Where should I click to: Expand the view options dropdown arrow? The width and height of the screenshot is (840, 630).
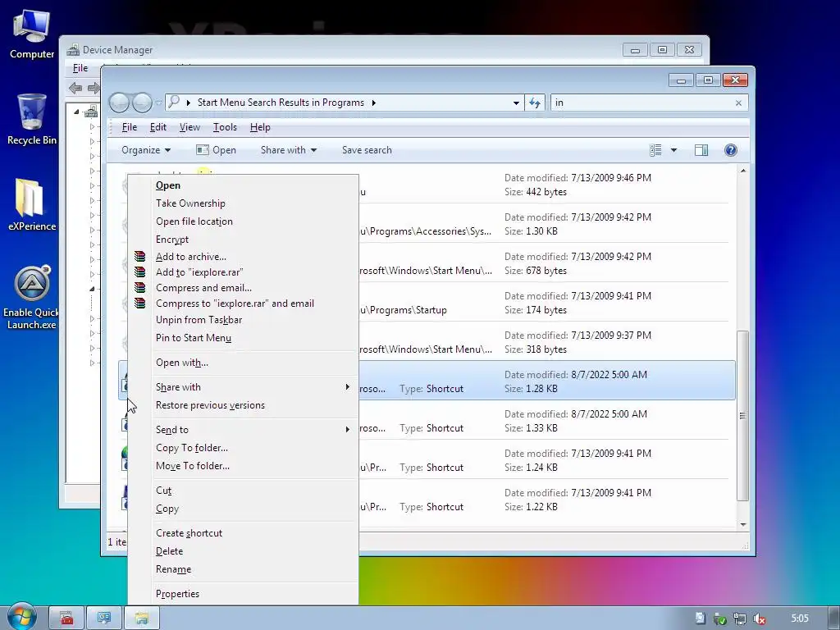[674, 150]
